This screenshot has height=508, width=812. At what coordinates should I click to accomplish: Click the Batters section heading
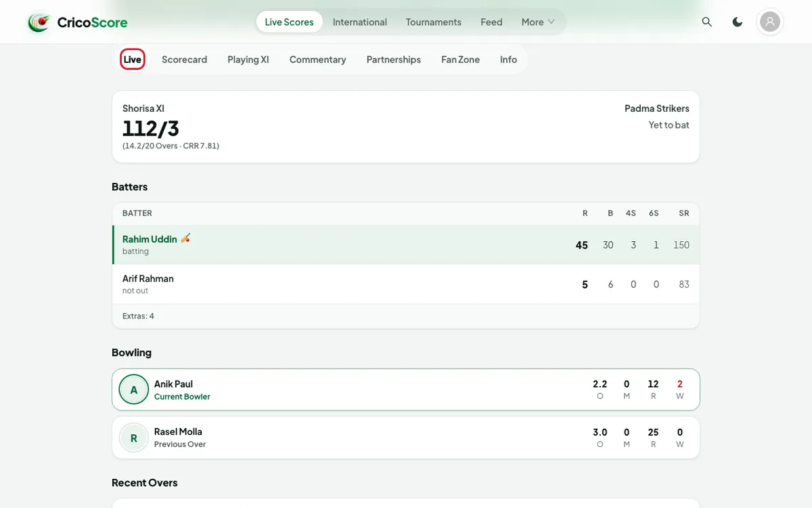(x=130, y=187)
